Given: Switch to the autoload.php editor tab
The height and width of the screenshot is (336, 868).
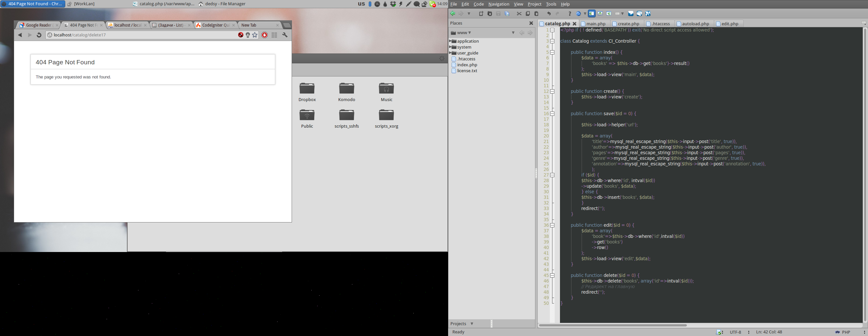Looking at the screenshot, I should click(x=695, y=24).
